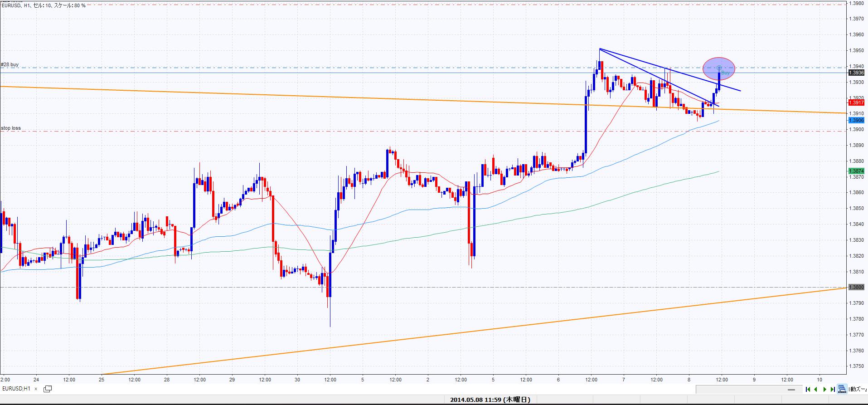The width and height of the screenshot is (868, 405).
Task: Click the blue 1.3906 moving average price tag
Action: (856, 120)
